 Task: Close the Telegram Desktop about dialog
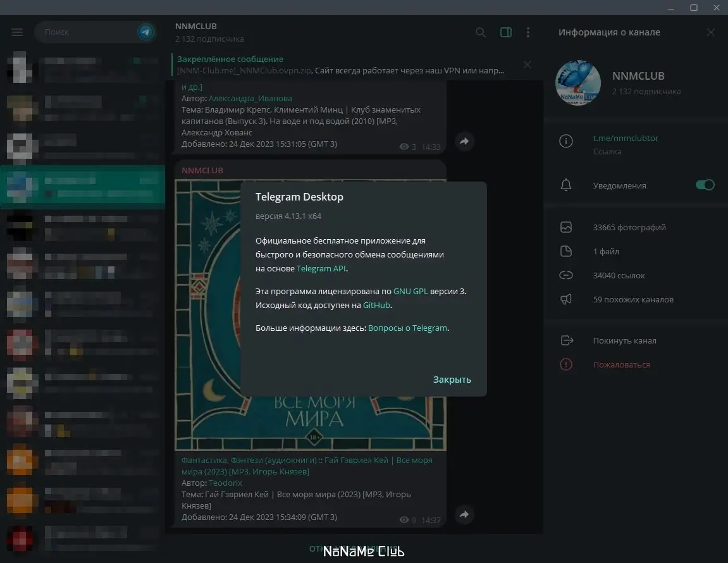[452, 380]
